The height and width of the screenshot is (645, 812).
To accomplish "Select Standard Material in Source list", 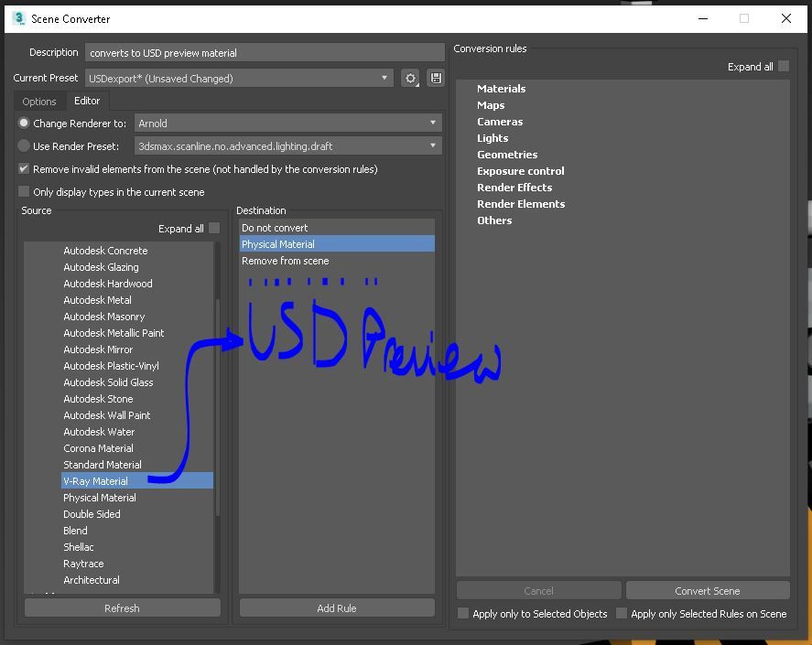I will coord(102,465).
